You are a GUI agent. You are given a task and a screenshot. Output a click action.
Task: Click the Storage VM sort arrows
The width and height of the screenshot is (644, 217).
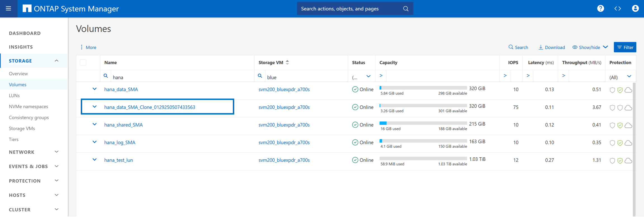287,62
